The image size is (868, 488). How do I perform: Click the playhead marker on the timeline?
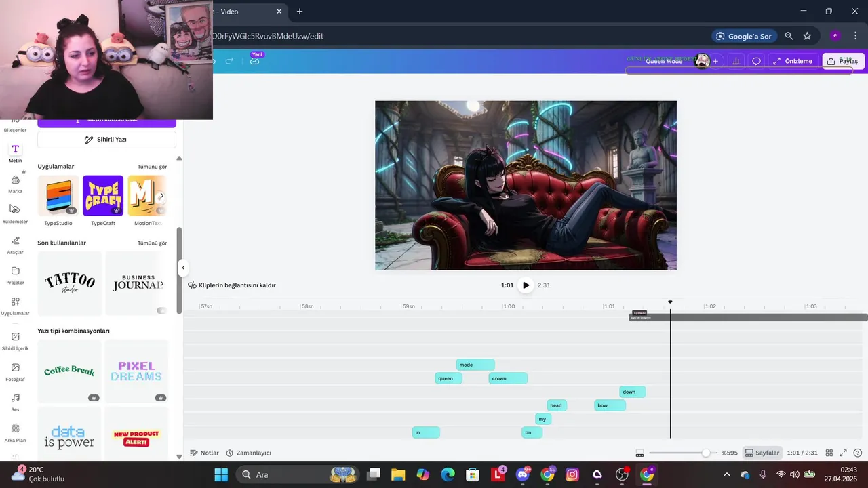pos(670,302)
